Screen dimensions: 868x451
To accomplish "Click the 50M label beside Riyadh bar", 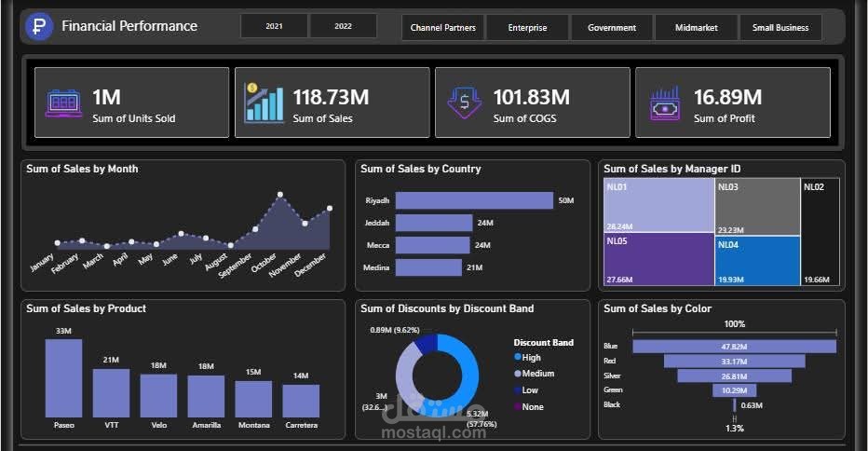I will pyautogui.click(x=565, y=200).
